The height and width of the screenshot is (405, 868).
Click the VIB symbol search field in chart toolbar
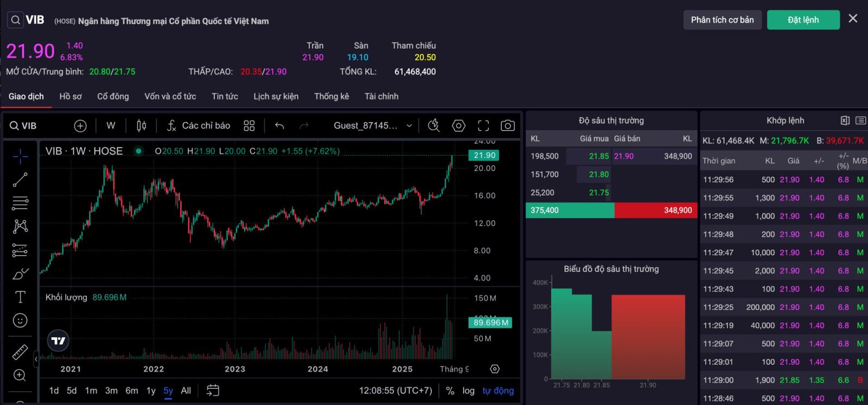point(23,126)
